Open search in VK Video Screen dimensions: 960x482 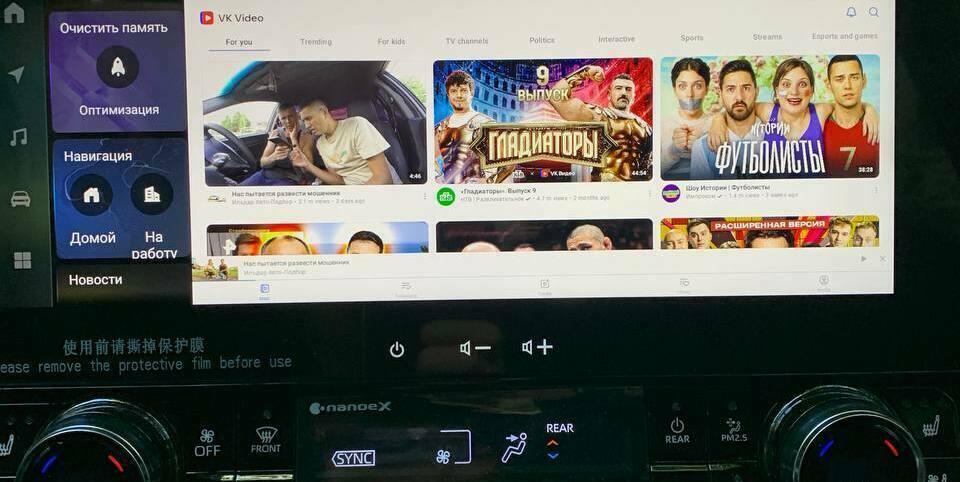tap(874, 12)
